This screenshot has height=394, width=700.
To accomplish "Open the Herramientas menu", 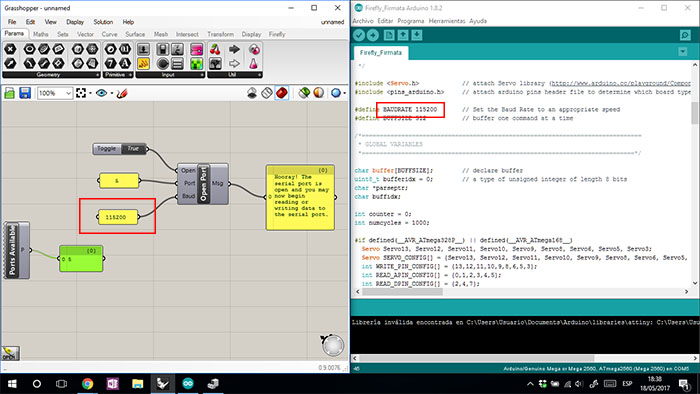I will 446,21.
